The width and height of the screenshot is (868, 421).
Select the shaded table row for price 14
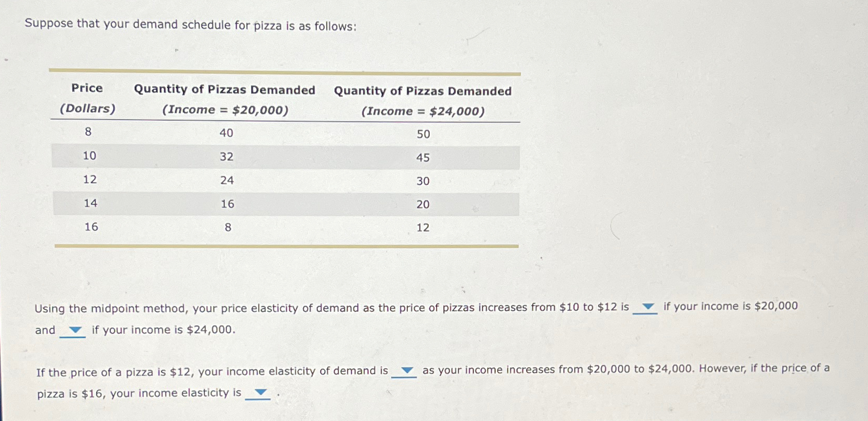285,203
